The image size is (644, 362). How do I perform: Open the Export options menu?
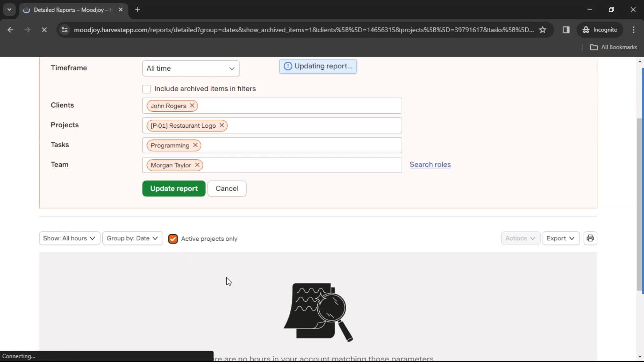(x=560, y=238)
